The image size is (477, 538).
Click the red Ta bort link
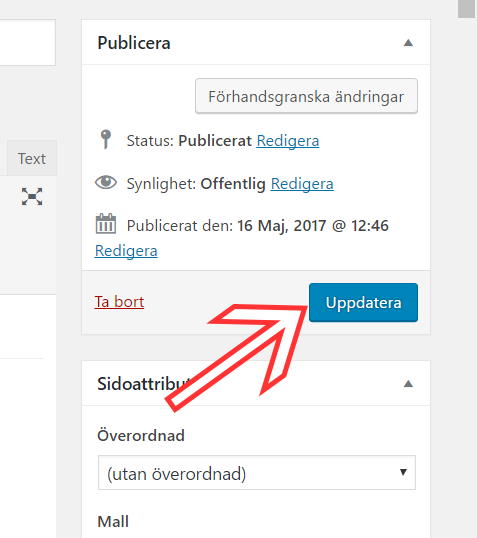[119, 302]
